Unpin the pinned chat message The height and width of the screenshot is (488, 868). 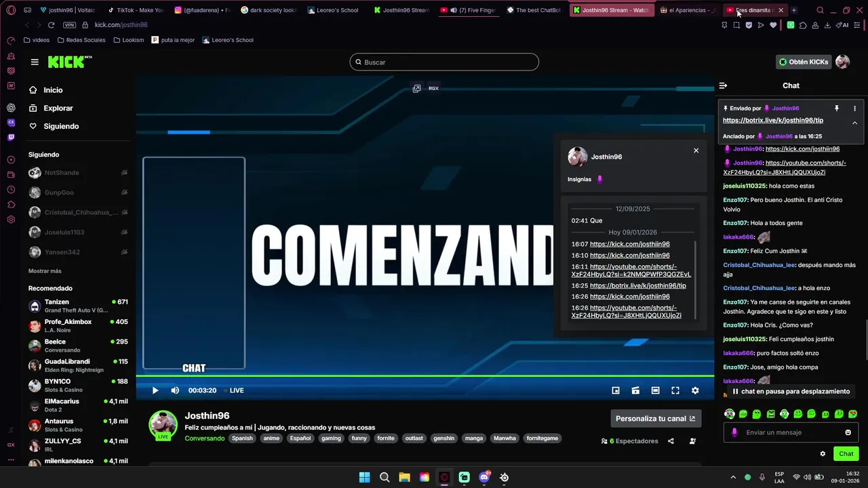[x=836, y=108]
